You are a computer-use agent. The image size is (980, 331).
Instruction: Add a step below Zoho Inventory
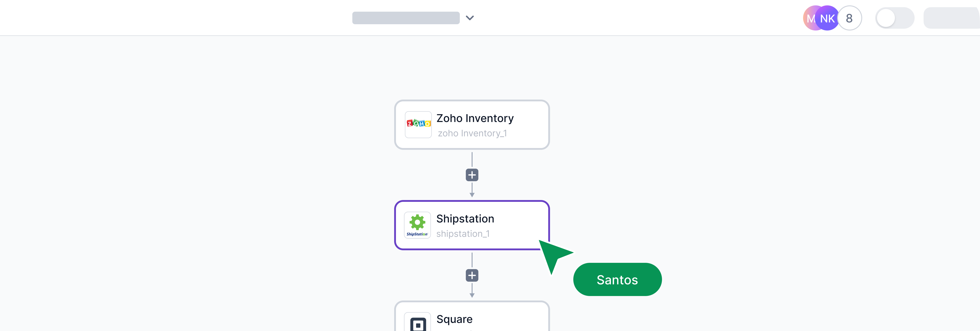(472, 175)
